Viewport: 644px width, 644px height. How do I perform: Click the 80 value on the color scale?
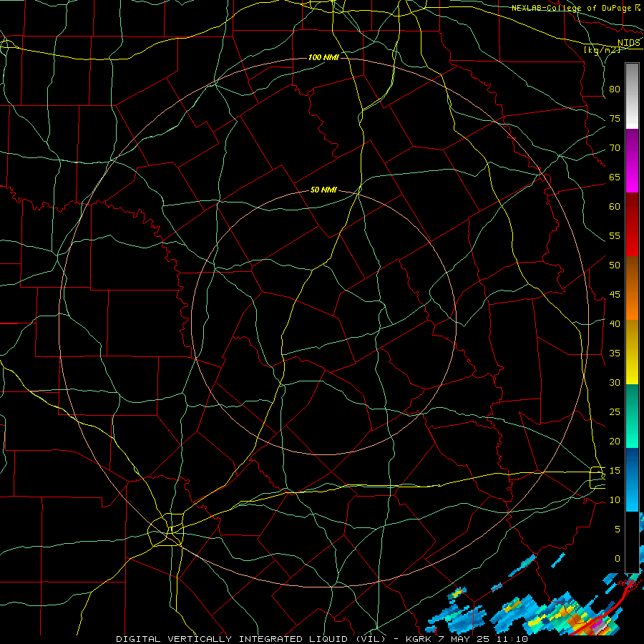[615, 89]
